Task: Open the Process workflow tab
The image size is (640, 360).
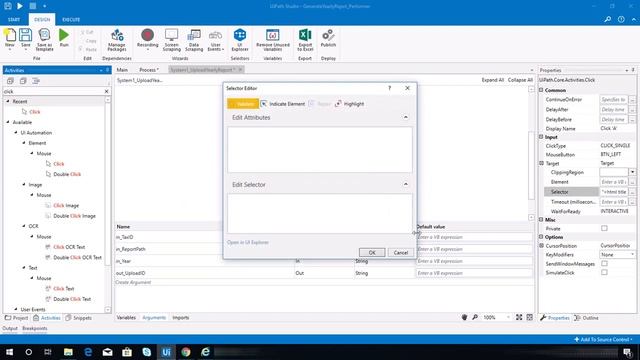Action: (x=149, y=70)
